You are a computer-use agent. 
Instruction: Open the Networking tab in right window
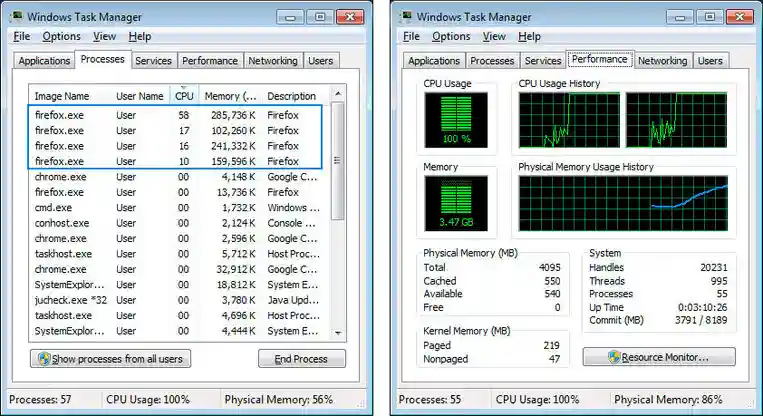coord(662,61)
